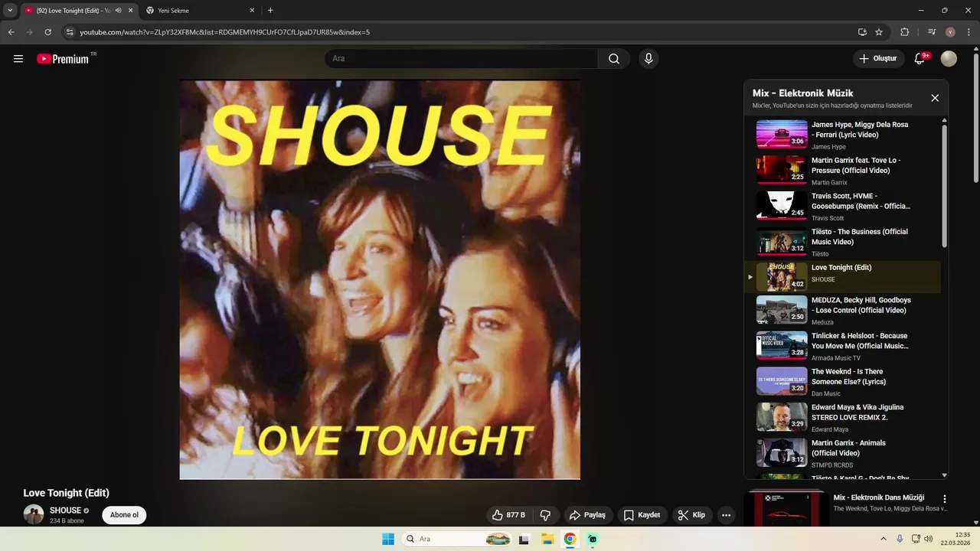Mute the tab via speaker icon
980x551 pixels.
[x=118, y=11]
